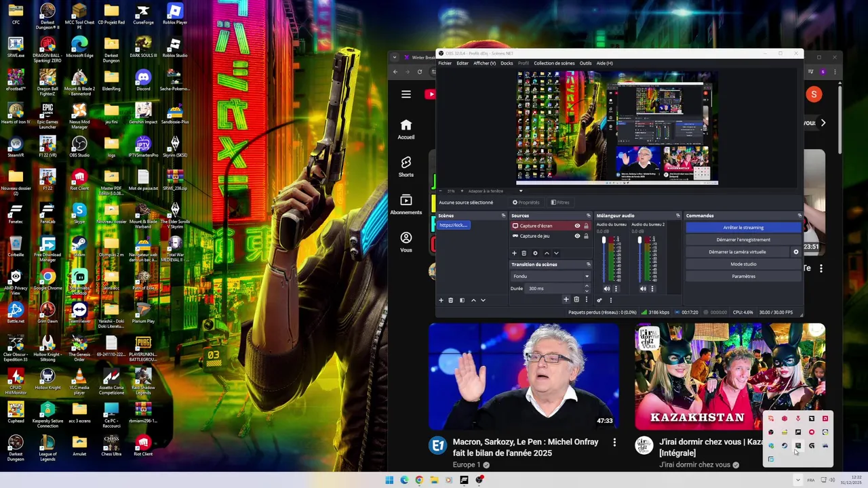This screenshot has width=868, height=488.
Task: Select the https://kick scene entry
Action: coord(454,225)
